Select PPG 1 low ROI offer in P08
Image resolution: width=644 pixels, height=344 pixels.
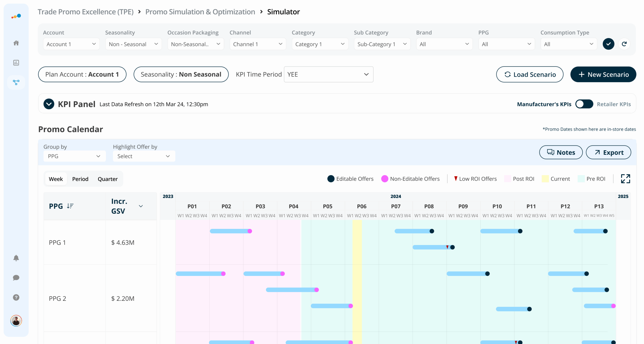433,247
